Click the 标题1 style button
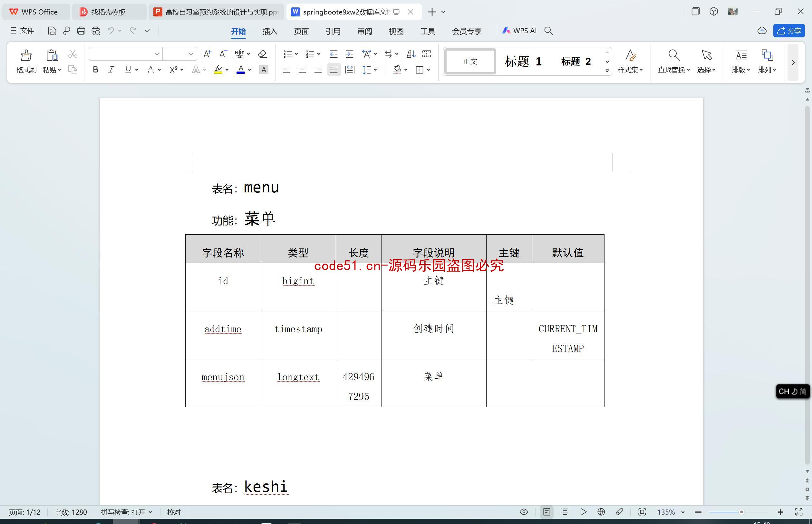The height and width of the screenshot is (524, 812). click(523, 61)
